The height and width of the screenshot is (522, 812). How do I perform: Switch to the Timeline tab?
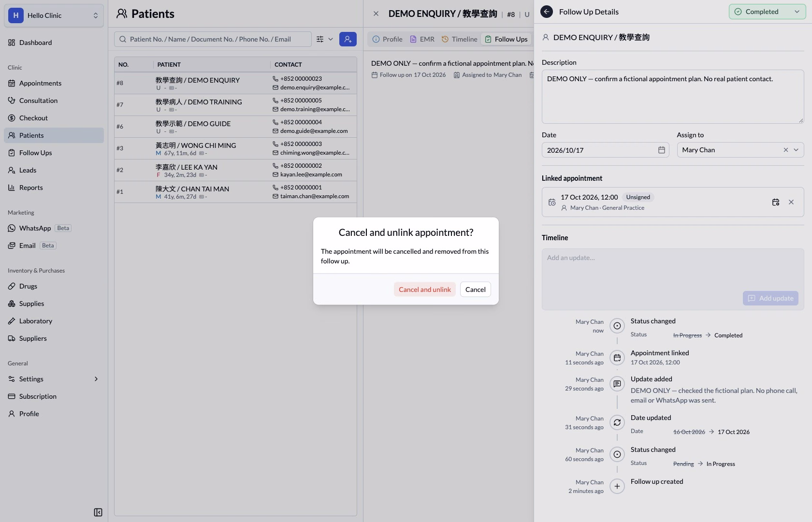click(459, 39)
